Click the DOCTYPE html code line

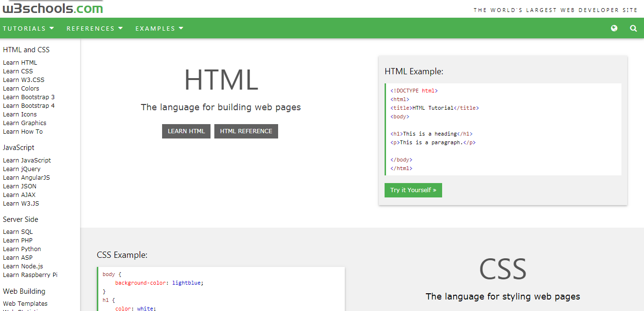[x=414, y=91]
